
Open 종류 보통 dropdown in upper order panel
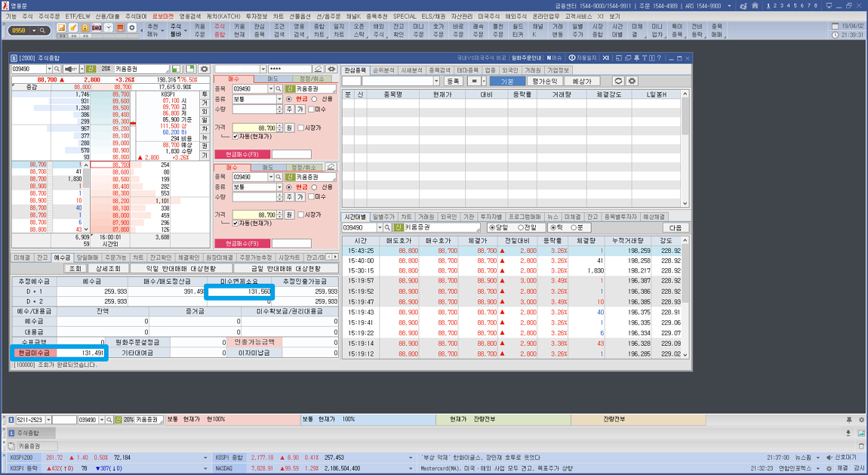[279, 99]
